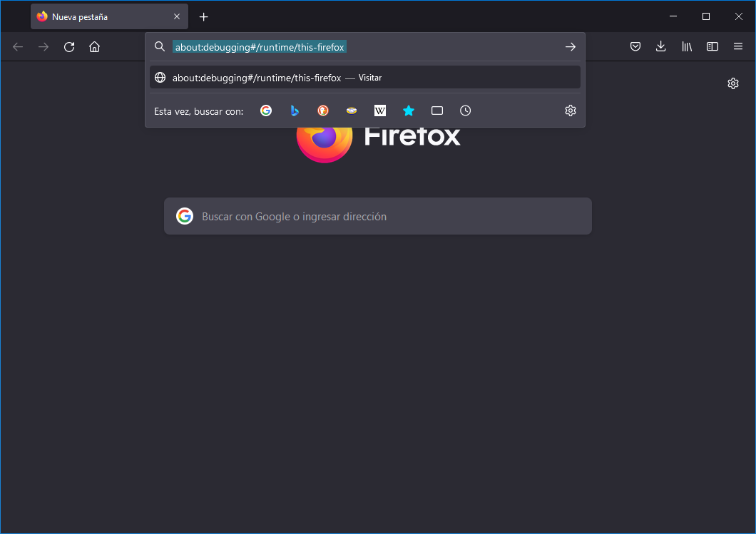This screenshot has width=756, height=534.
Task: Open the Pocket saved list icon
Action: click(635, 47)
